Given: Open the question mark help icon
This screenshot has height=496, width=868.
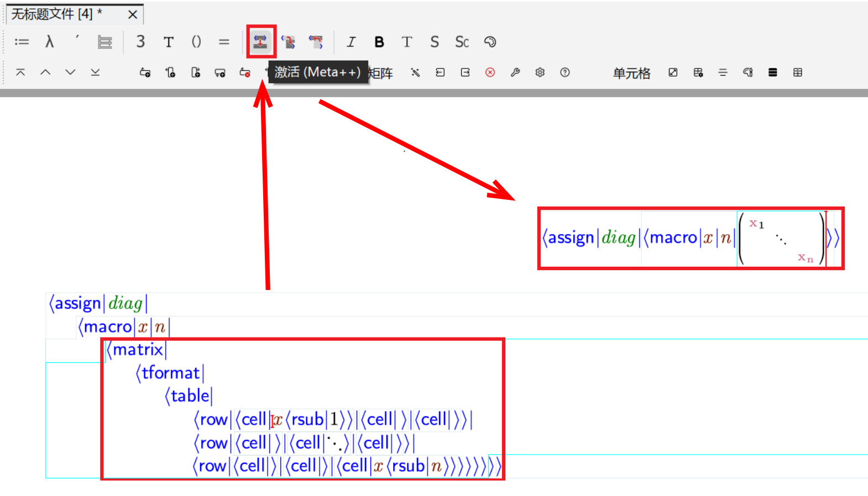Looking at the screenshot, I should pyautogui.click(x=565, y=72).
